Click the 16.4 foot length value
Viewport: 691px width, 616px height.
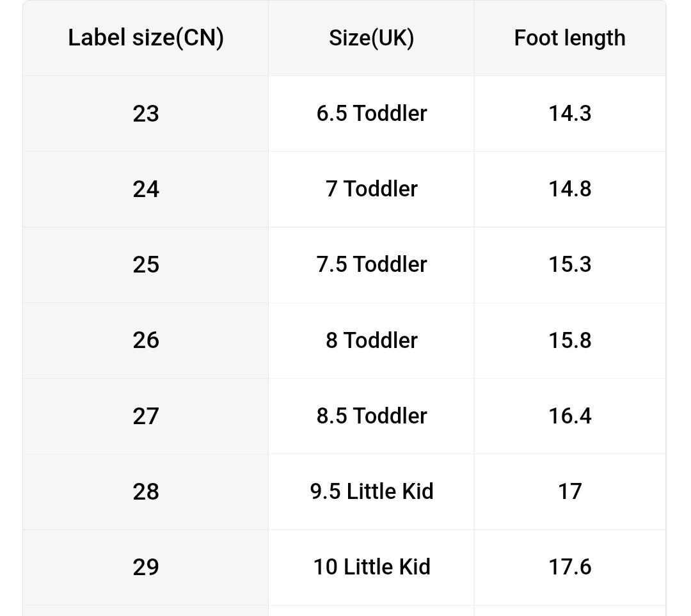(x=569, y=416)
